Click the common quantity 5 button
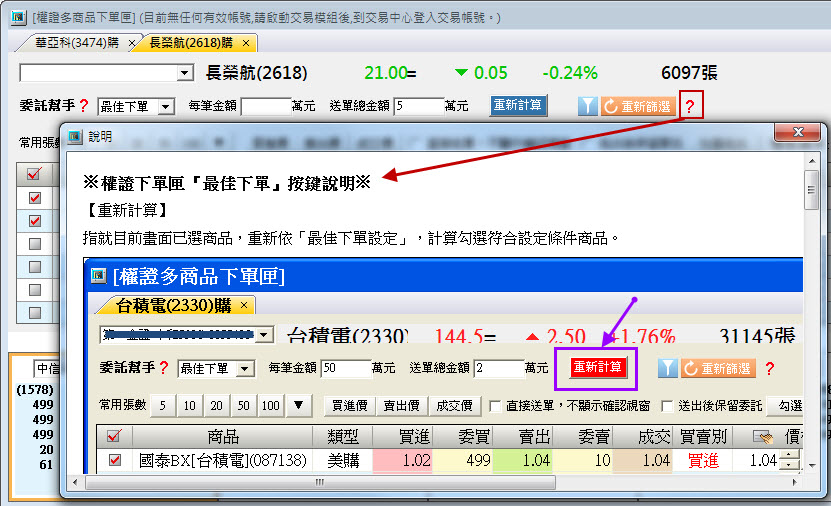This screenshot has height=506, width=831. 163,406
